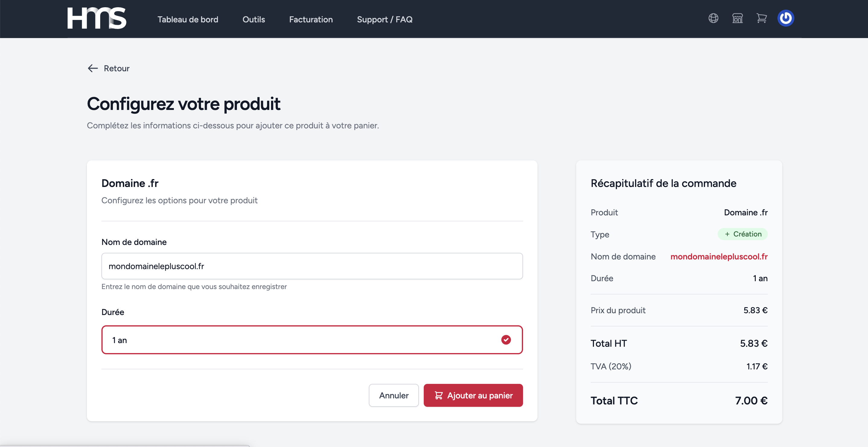Select the 1 an duration option
Image resolution: width=868 pixels, height=447 pixels.
coord(303,340)
